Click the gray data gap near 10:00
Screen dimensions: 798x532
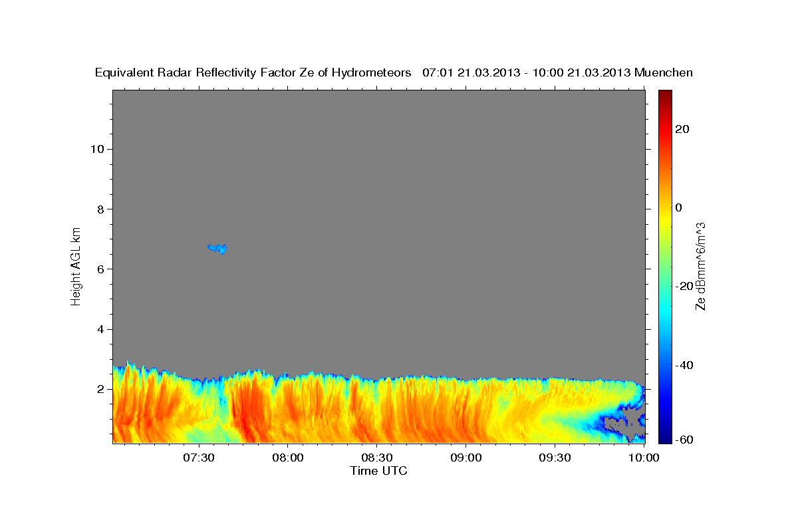(x=627, y=423)
